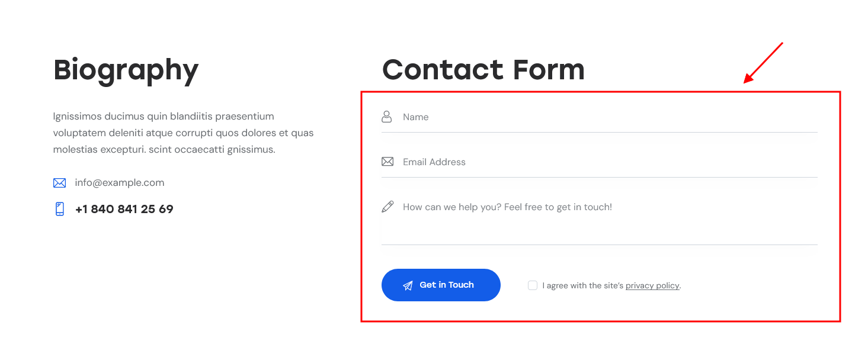The height and width of the screenshot is (354, 868).
Task: Click the I agree with the site's label
Action: [x=583, y=285]
